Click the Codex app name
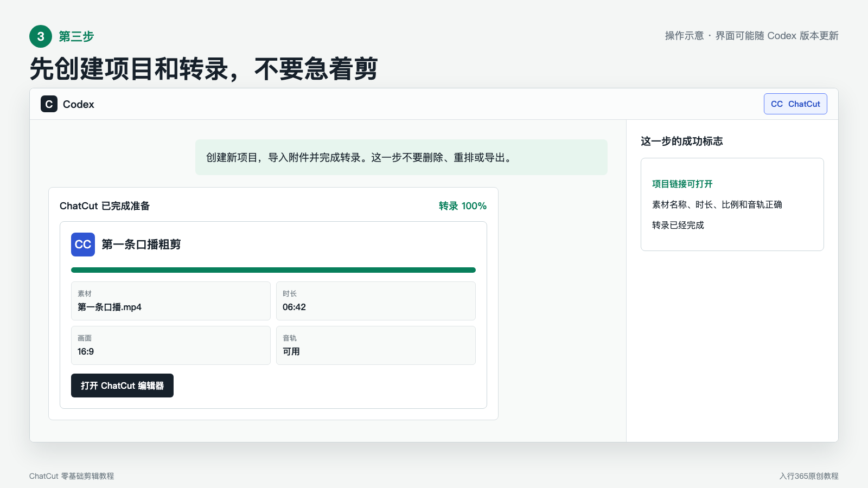The height and width of the screenshot is (488, 868). pos(79,104)
